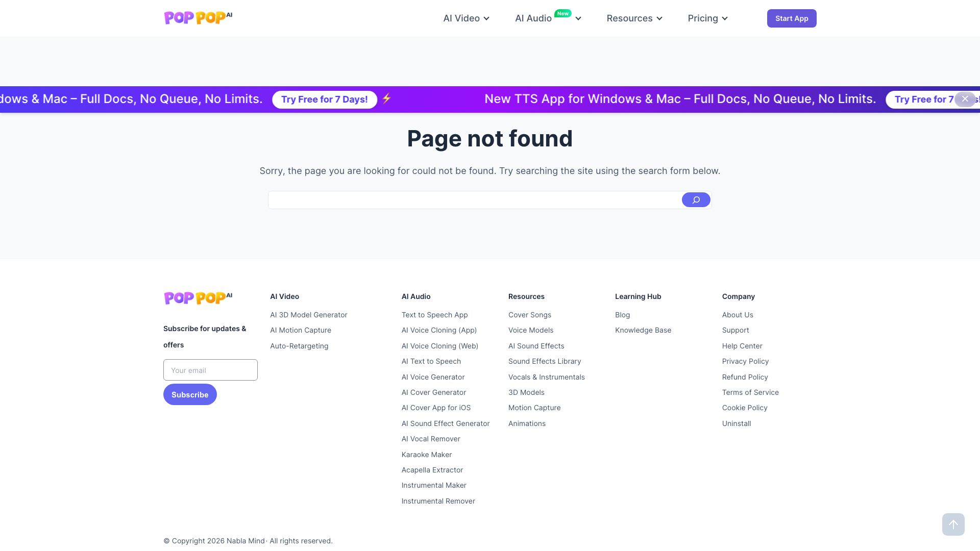Open Auto-Retargeting footer link
Viewport: 980px width, 551px height.
299,346
